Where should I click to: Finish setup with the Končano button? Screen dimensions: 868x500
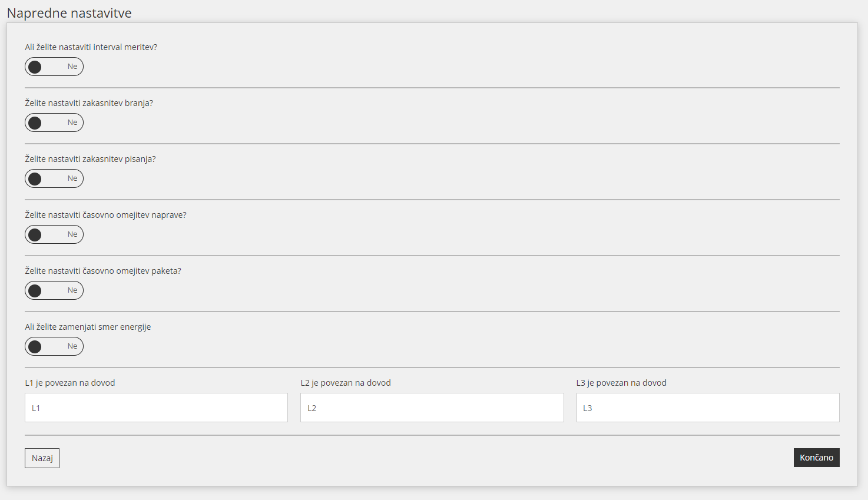(817, 458)
